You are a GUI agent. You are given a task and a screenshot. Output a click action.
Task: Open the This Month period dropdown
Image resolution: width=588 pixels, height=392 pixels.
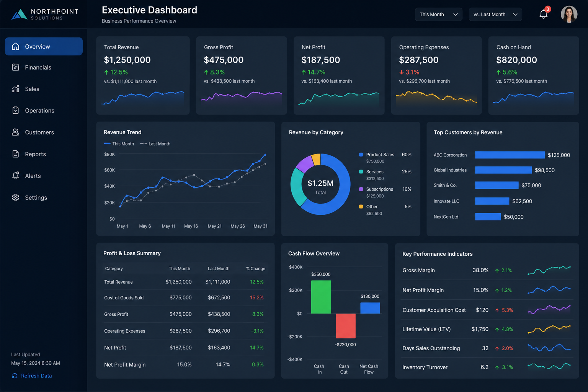[439, 14]
